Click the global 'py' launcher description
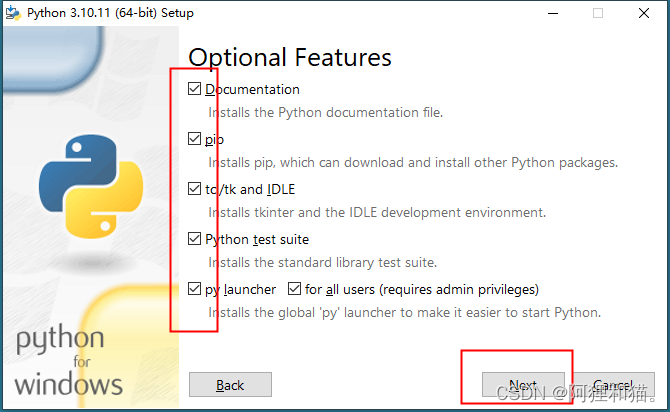The image size is (670, 412). click(x=405, y=312)
